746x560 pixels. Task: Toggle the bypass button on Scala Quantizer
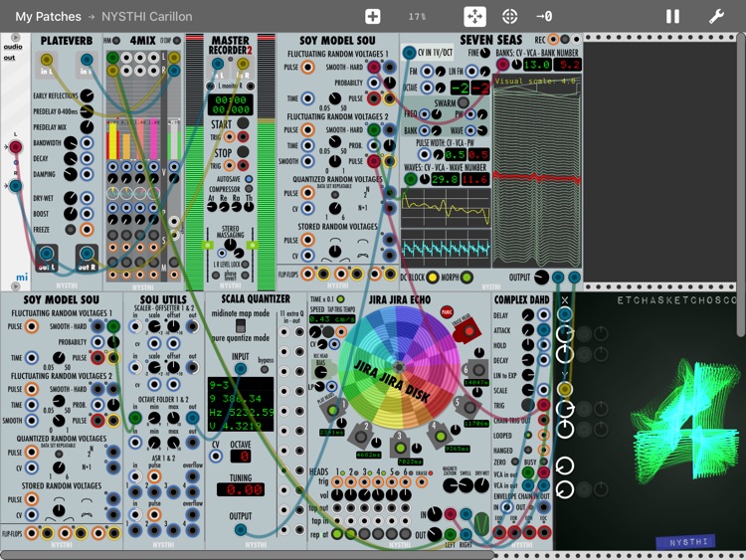(x=265, y=369)
